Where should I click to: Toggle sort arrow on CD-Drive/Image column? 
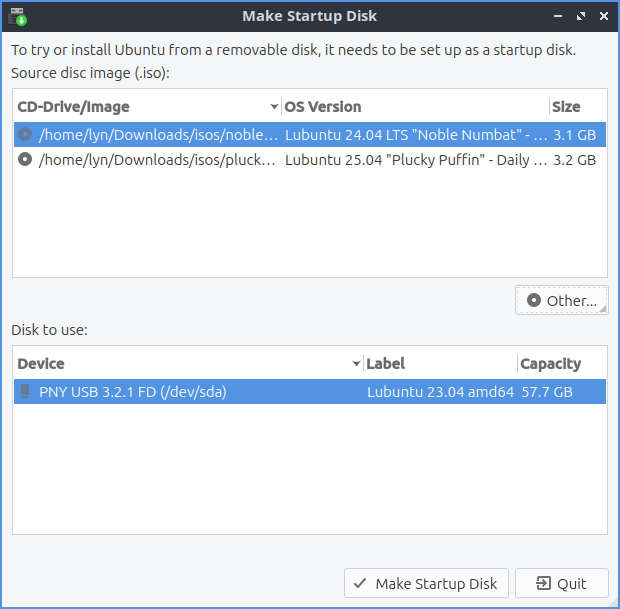click(274, 107)
